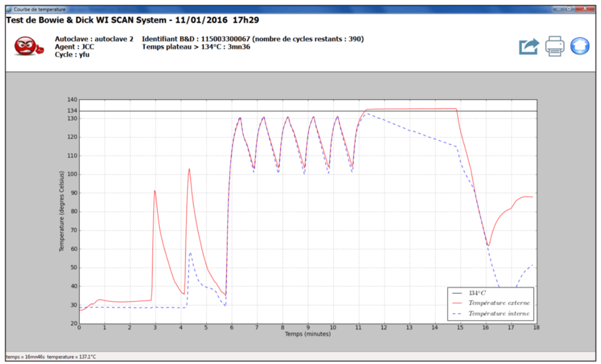Viewport: 601px width, 364px height.
Task: Click the red angry face result icon
Action: (x=25, y=47)
